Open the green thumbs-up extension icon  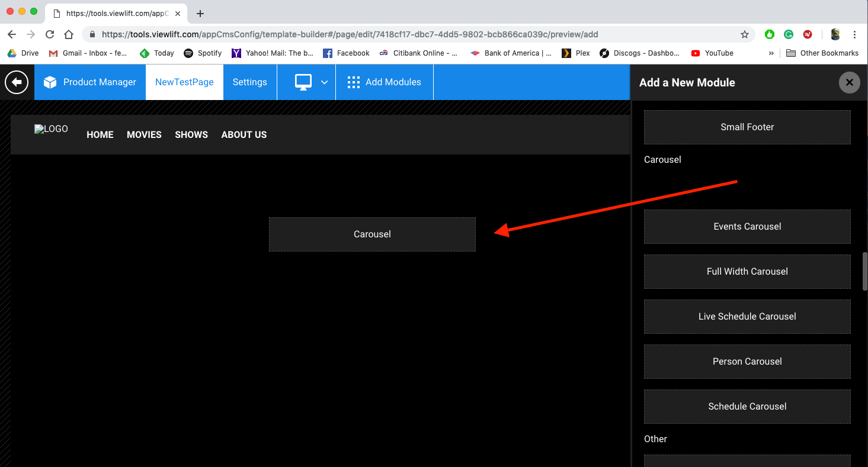[770, 34]
